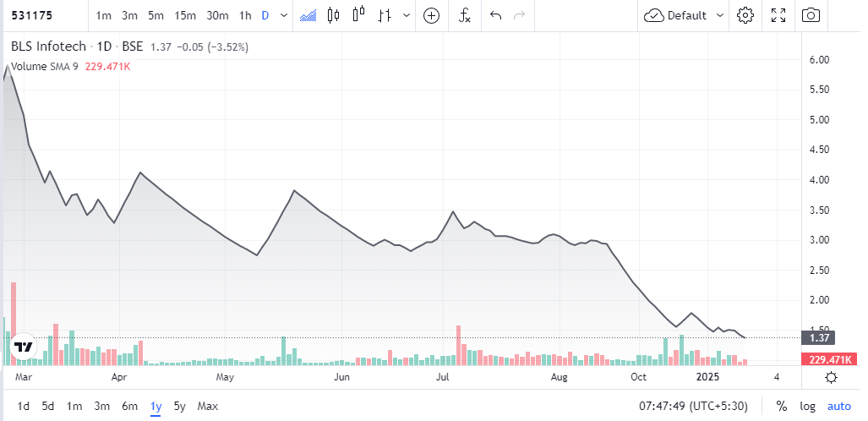Viewport: 868px width, 421px height.
Task: Set the range to 6m
Action: tap(129, 407)
